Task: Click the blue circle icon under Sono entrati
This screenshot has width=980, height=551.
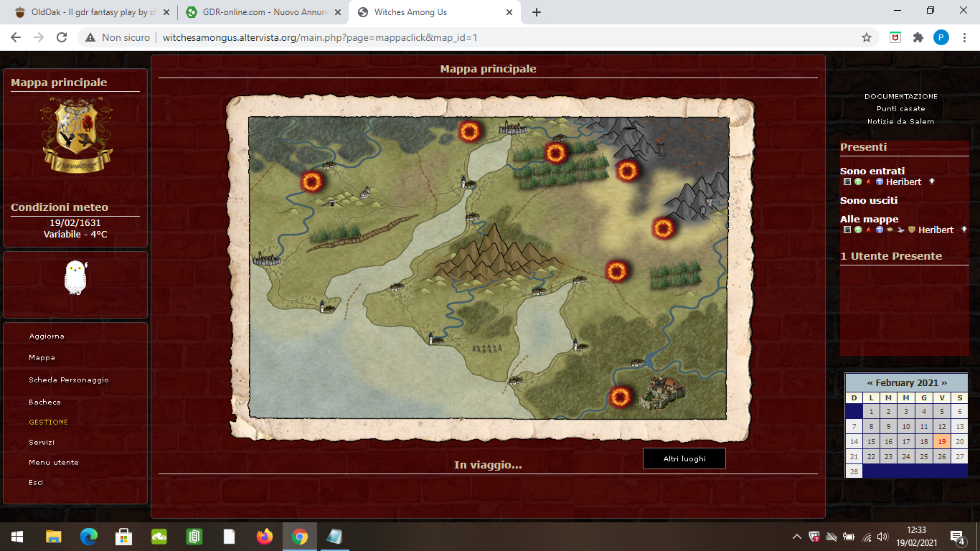Action: 880,182
